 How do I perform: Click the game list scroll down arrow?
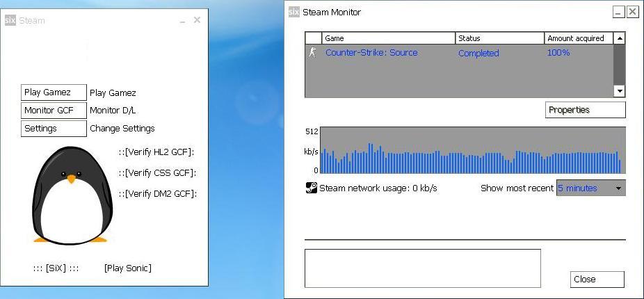point(620,91)
